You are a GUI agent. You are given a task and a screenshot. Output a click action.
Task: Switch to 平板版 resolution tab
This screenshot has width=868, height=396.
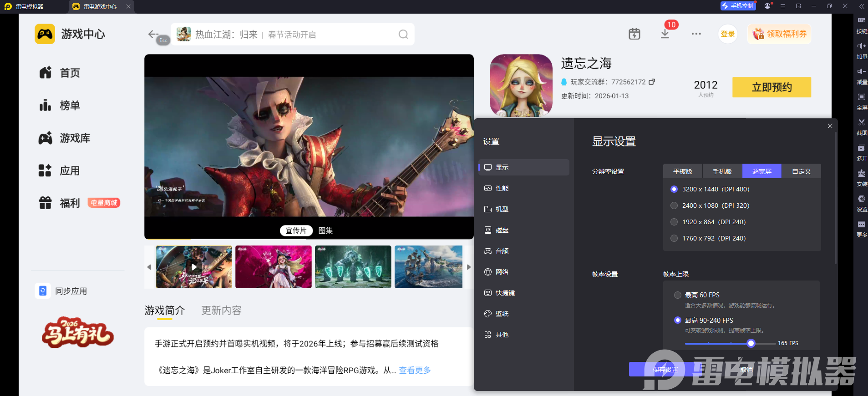tap(683, 171)
